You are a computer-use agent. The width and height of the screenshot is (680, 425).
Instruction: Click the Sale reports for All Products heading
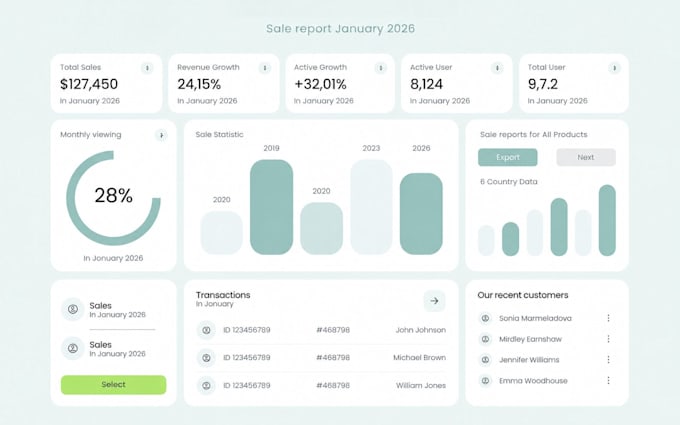pos(533,134)
